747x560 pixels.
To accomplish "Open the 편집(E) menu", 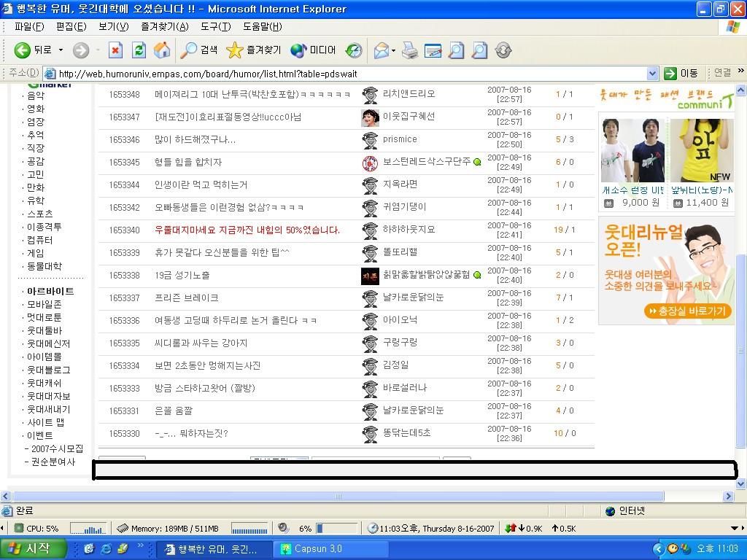I will (x=71, y=27).
